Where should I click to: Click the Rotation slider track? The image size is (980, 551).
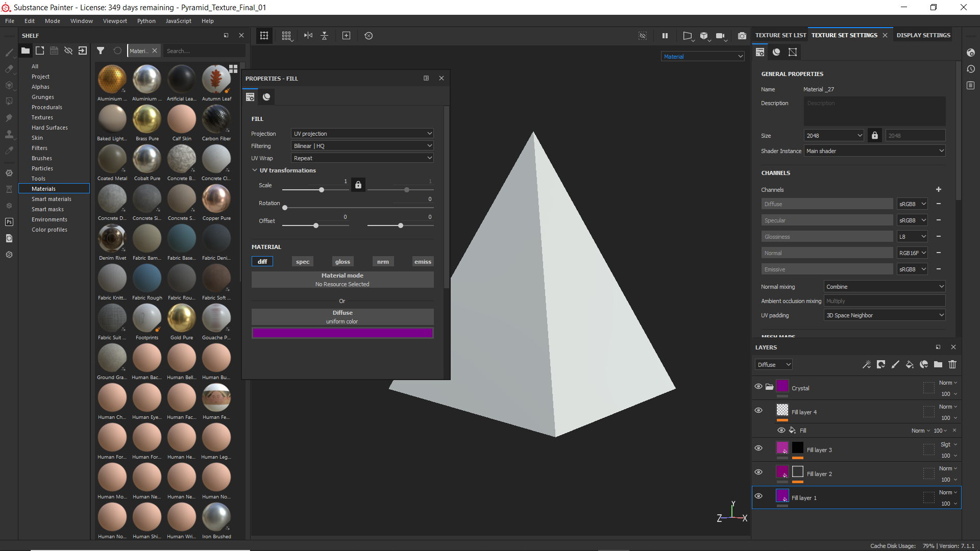click(358, 208)
